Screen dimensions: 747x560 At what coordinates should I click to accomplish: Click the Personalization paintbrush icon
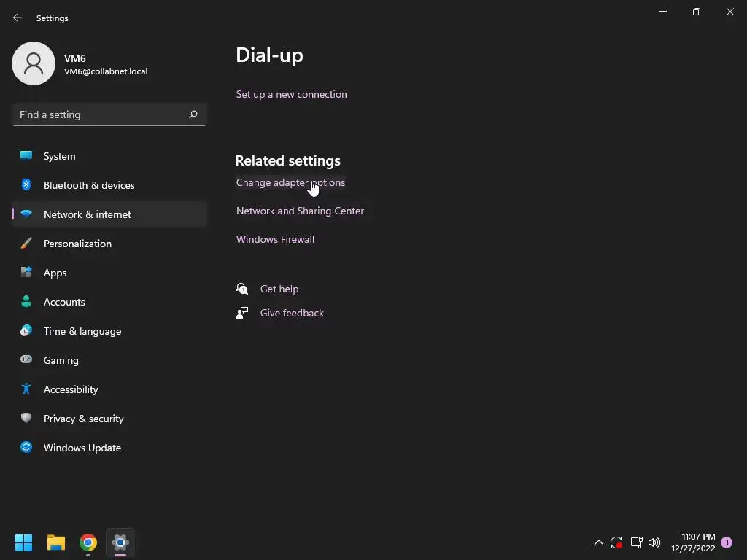pyautogui.click(x=26, y=244)
